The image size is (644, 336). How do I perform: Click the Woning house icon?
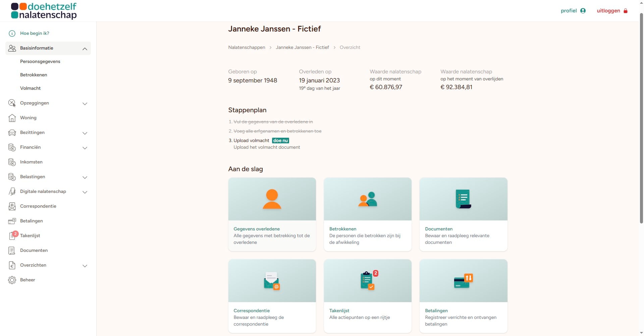pos(12,118)
